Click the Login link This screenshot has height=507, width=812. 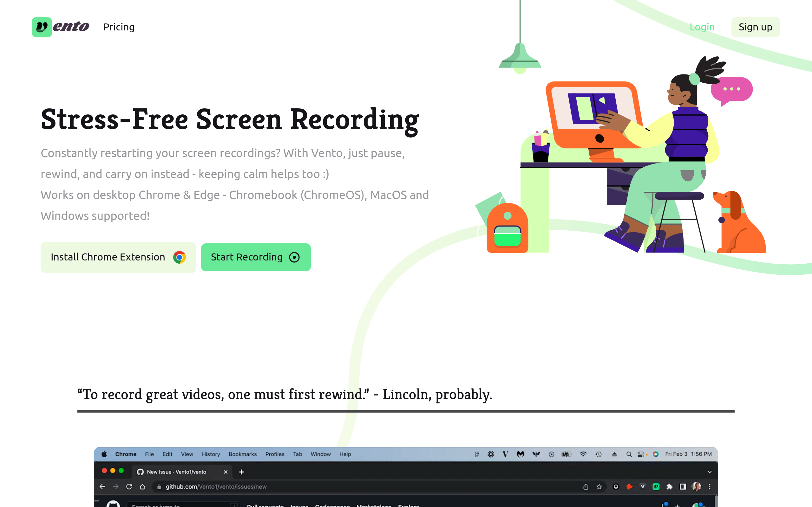[x=702, y=27]
